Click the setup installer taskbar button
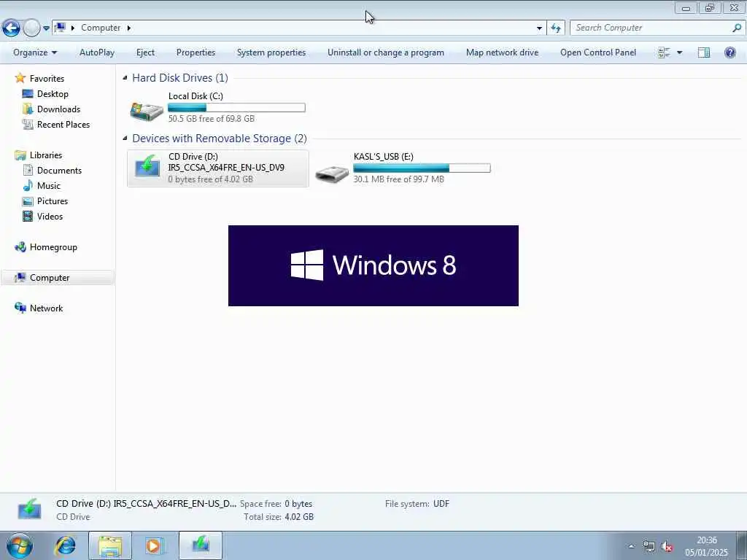This screenshot has height=560, width=747. click(x=201, y=545)
